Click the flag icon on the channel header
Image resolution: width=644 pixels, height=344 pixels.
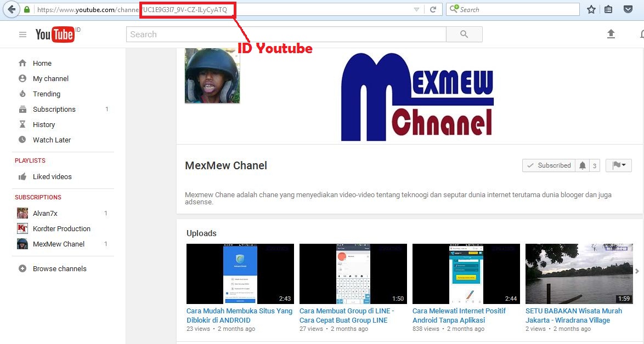pos(615,165)
